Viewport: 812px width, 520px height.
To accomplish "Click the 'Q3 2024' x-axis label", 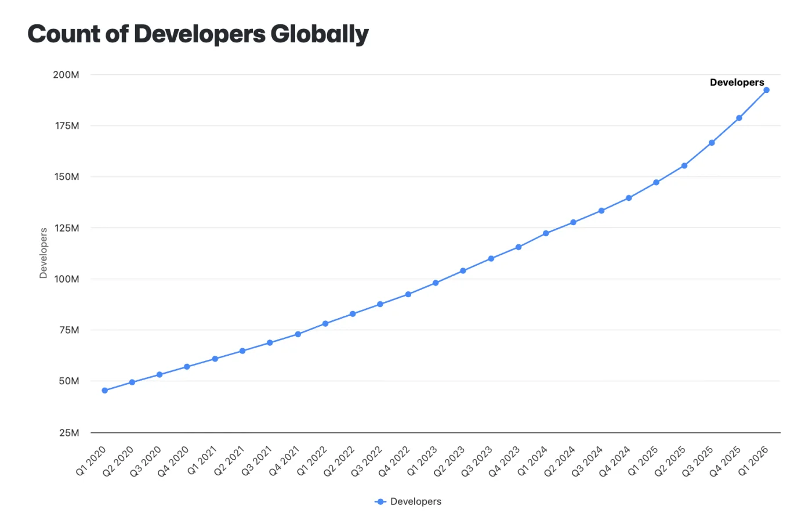I will coord(588,461).
